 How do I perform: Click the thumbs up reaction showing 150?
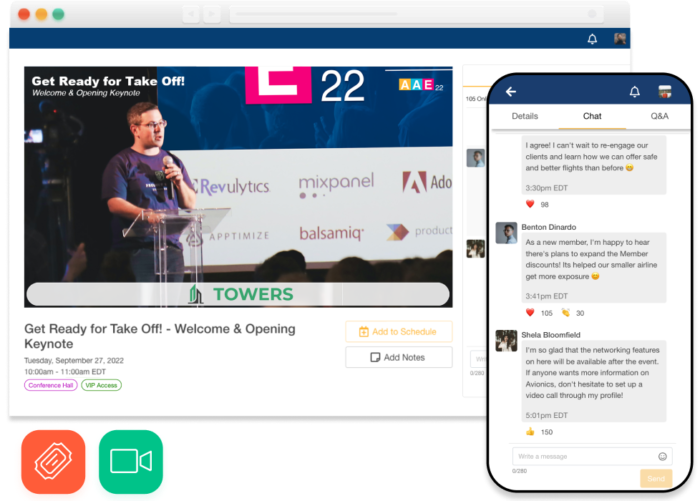pyautogui.click(x=530, y=431)
